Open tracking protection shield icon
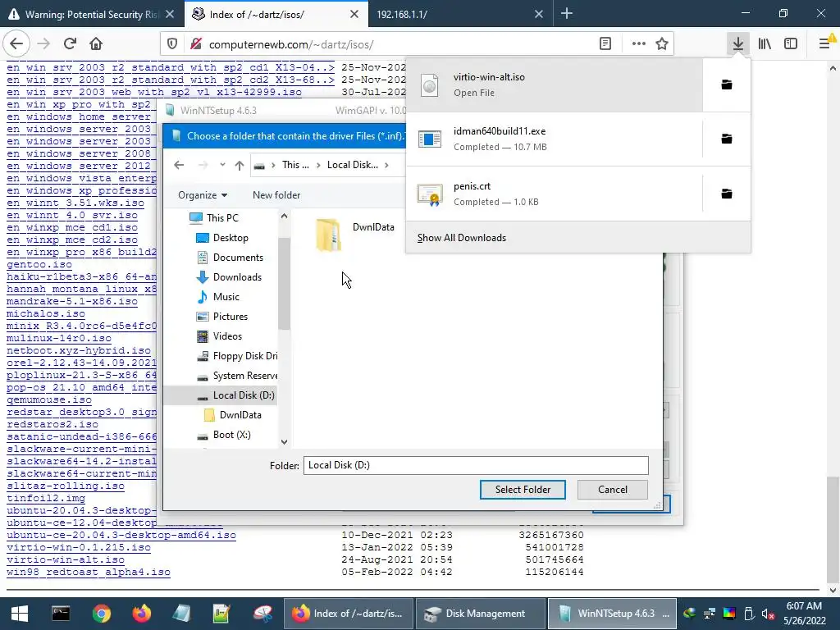Viewport: 840px width, 630px height. click(172, 44)
